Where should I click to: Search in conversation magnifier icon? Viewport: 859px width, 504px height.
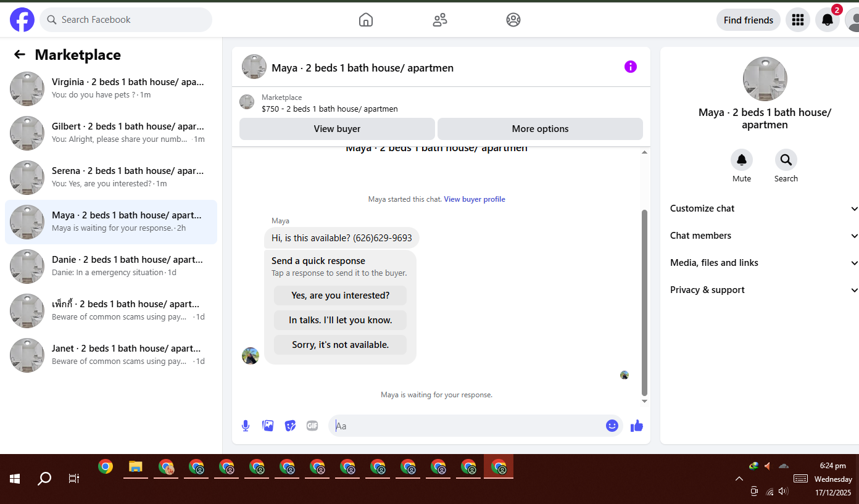pos(786,160)
